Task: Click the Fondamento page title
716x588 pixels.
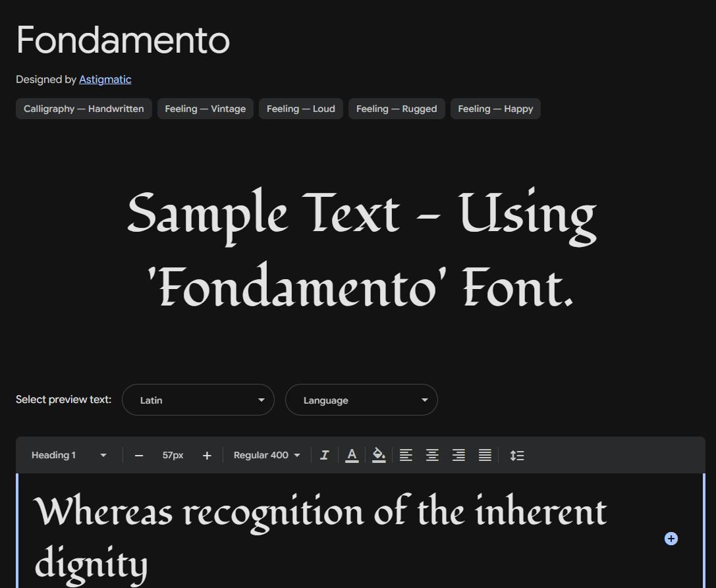Action: coord(123,40)
